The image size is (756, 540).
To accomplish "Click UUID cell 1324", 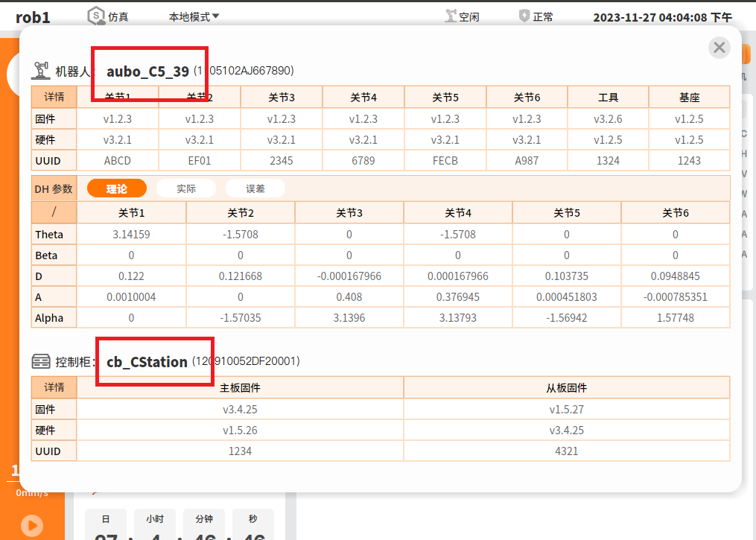I will (608, 161).
